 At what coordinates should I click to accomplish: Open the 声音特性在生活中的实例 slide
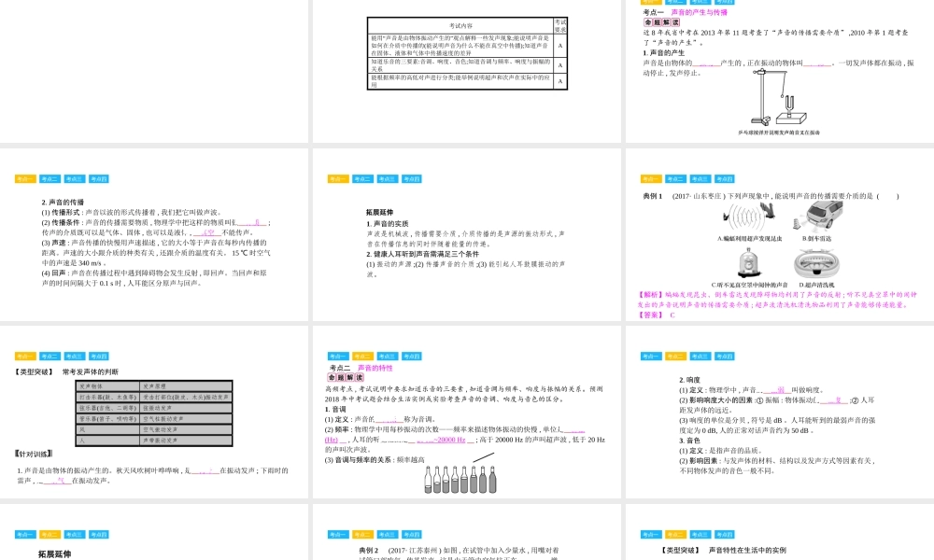780,532
